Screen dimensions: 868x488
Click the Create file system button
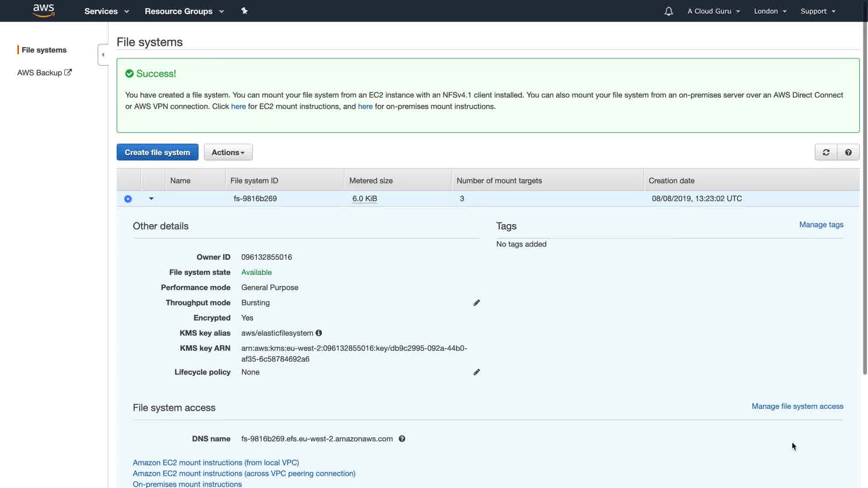tap(157, 152)
